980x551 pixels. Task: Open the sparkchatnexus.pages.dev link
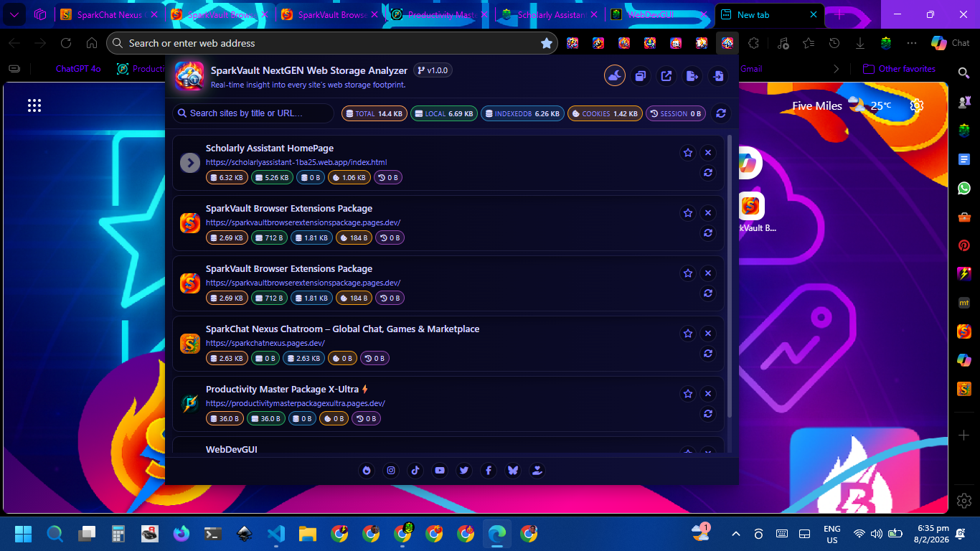(x=265, y=343)
